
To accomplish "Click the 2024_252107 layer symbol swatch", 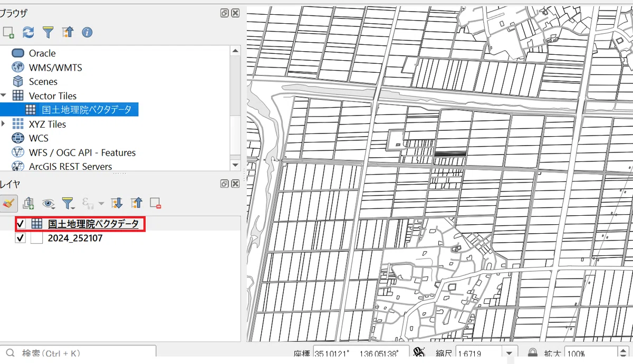I will [36, 238].
